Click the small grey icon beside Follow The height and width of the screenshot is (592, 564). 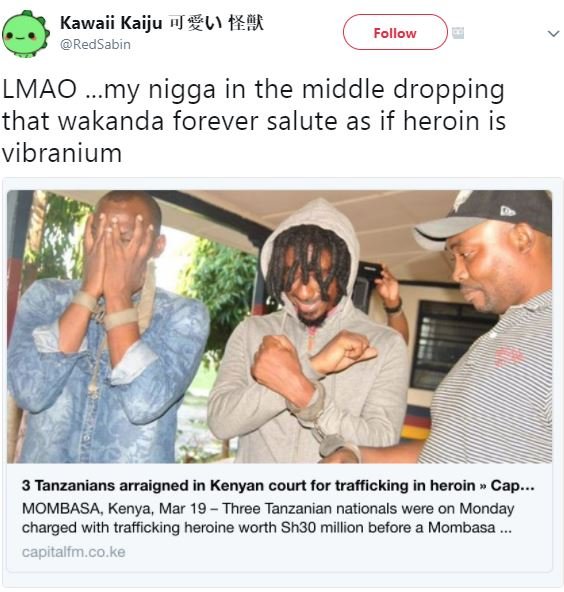pyautogui.click(x=458, y=33)
